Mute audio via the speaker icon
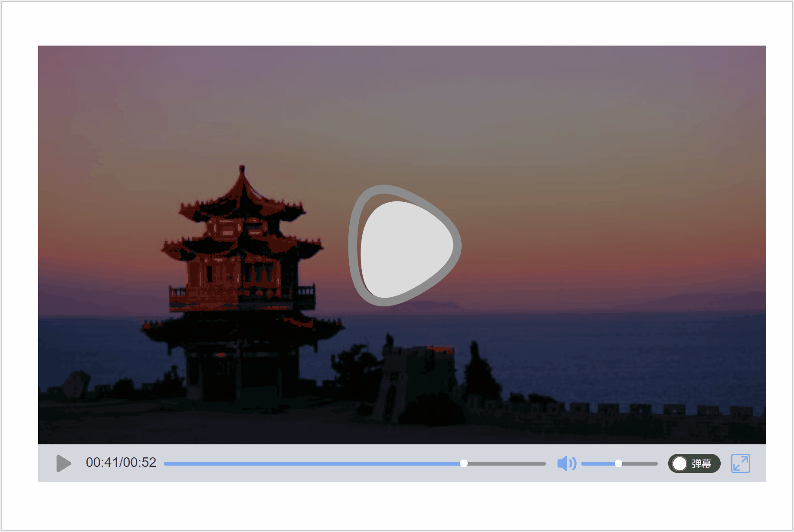Image resolution: width=794 pixels, height=532 pixels. pyautogui.click(x=567, y=463)
